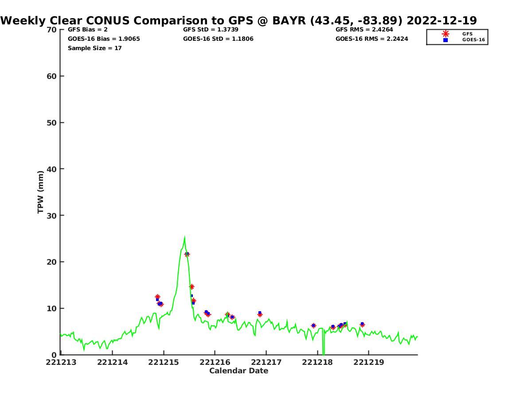
Task: Click the red GFS asterisk in the legend
Action: (446, 34)
